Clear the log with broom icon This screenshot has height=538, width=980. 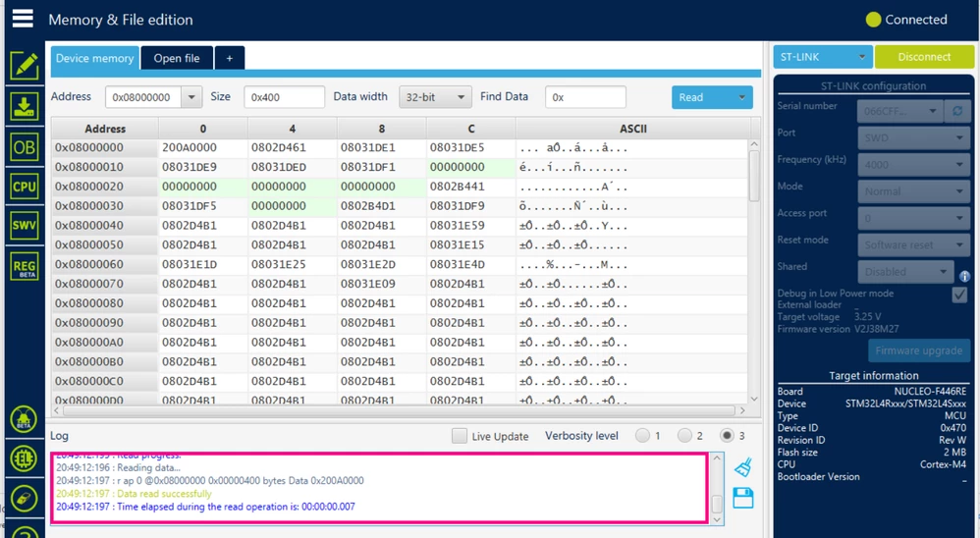(743, 467)
